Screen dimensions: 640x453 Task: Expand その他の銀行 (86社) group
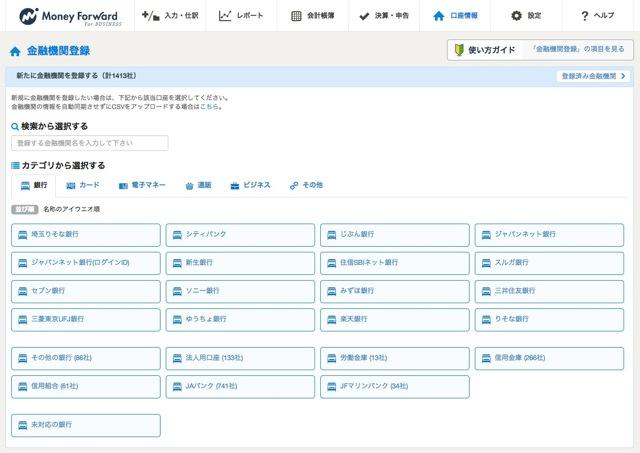86,358
